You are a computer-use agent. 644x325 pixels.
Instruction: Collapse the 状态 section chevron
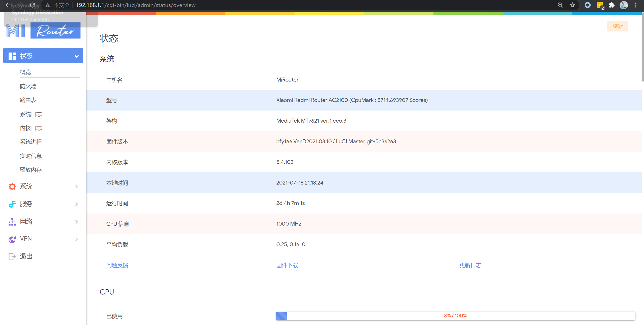point(76,56)
